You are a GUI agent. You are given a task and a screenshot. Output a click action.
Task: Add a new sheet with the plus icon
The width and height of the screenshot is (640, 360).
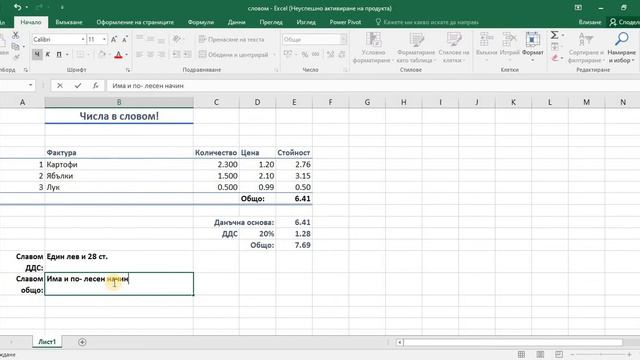pos(82,342)
